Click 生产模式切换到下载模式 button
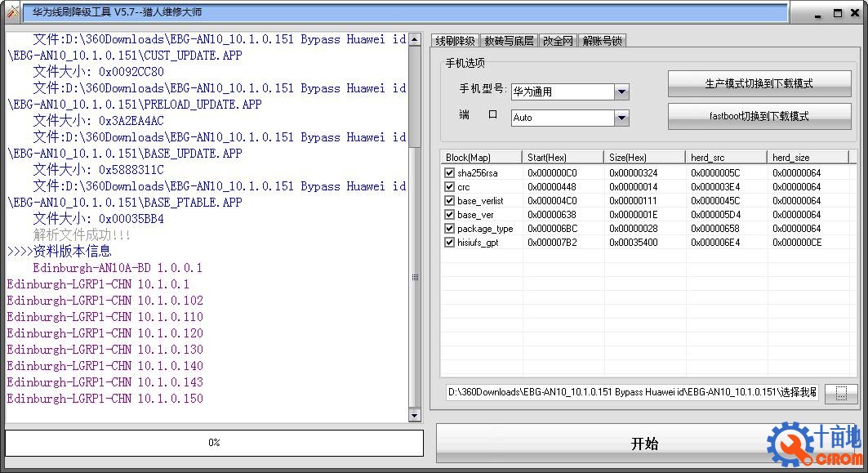Screen dimensions: 868x473 pos(759,83)
